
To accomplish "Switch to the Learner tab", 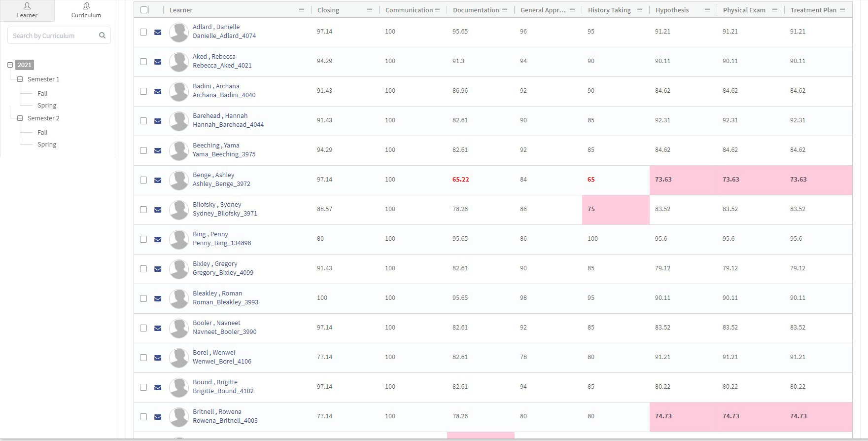I will click(x=27, y=10).
